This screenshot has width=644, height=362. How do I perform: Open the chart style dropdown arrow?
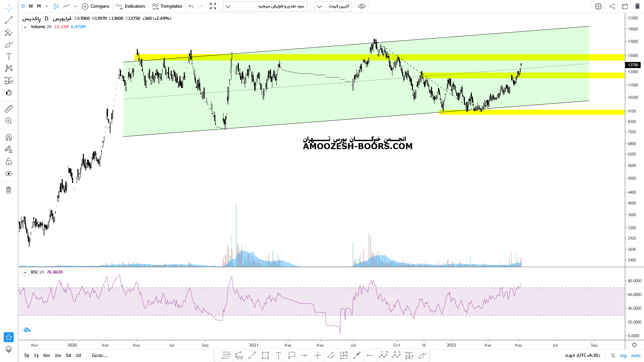click(75, 6)
